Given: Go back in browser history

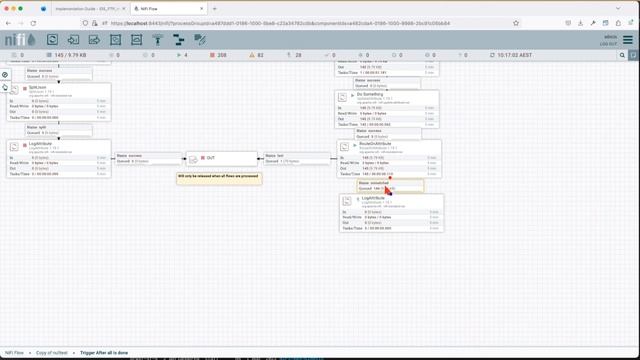Looking at the screenshot, I should pos(9,23).
